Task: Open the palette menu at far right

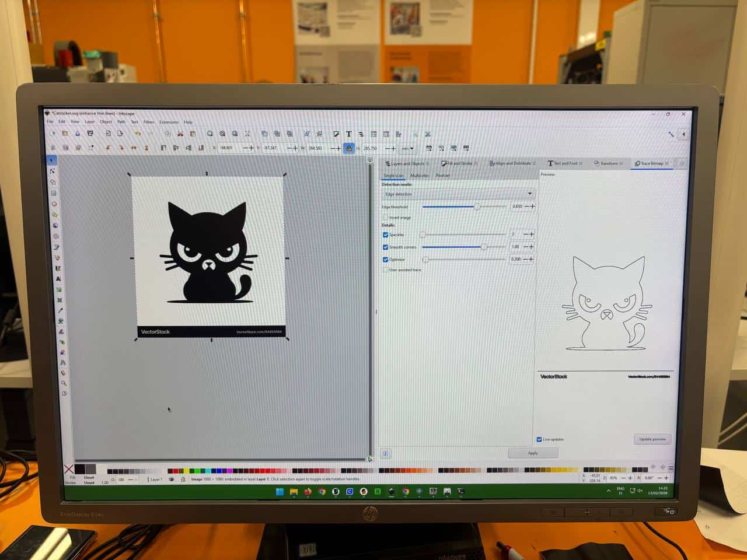Action: point(671,468)
